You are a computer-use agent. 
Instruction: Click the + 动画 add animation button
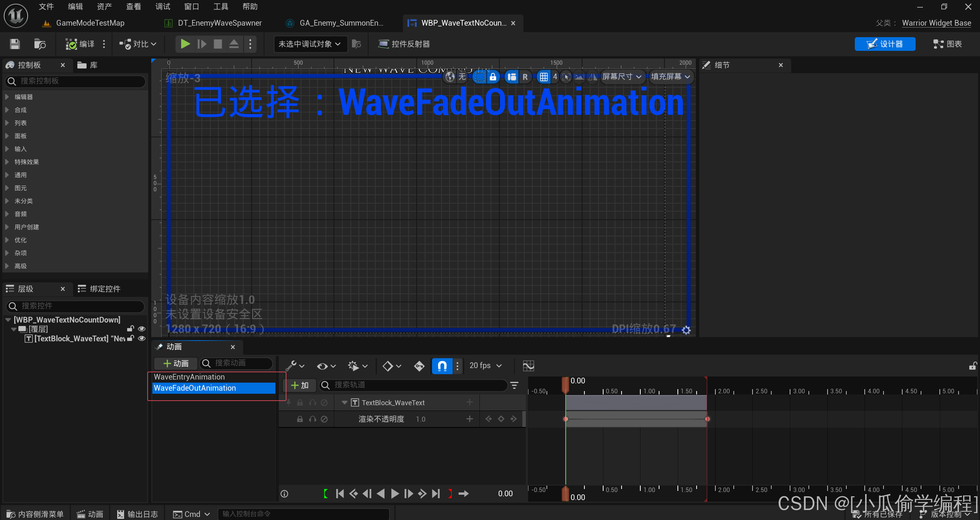[x=176, y=363]
